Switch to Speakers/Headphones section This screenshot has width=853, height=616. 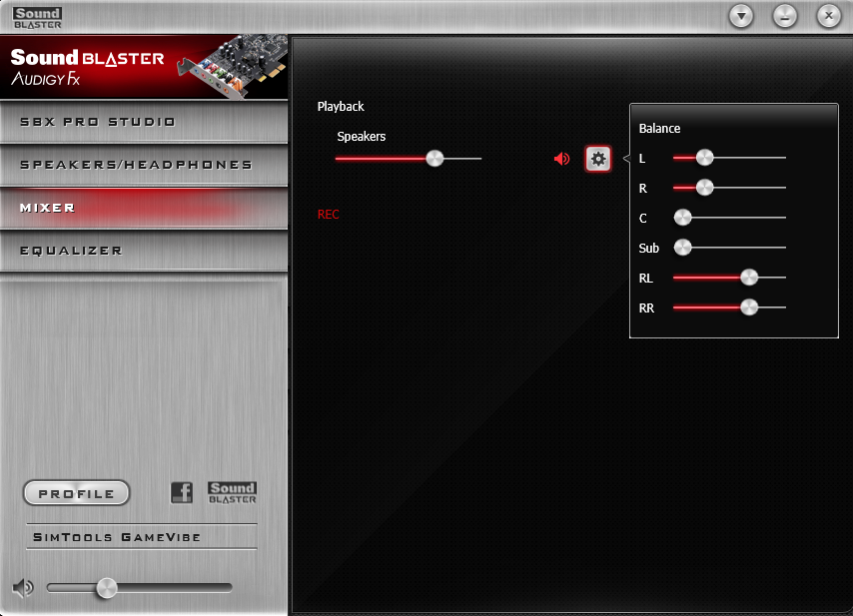(x=144, y=165)
